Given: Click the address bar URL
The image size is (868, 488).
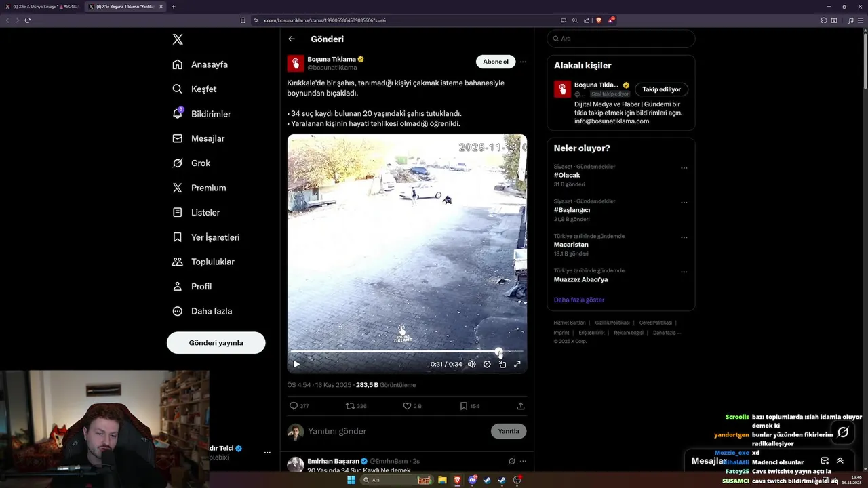Looking at the screenshot, I should click(x=324, y=20).
